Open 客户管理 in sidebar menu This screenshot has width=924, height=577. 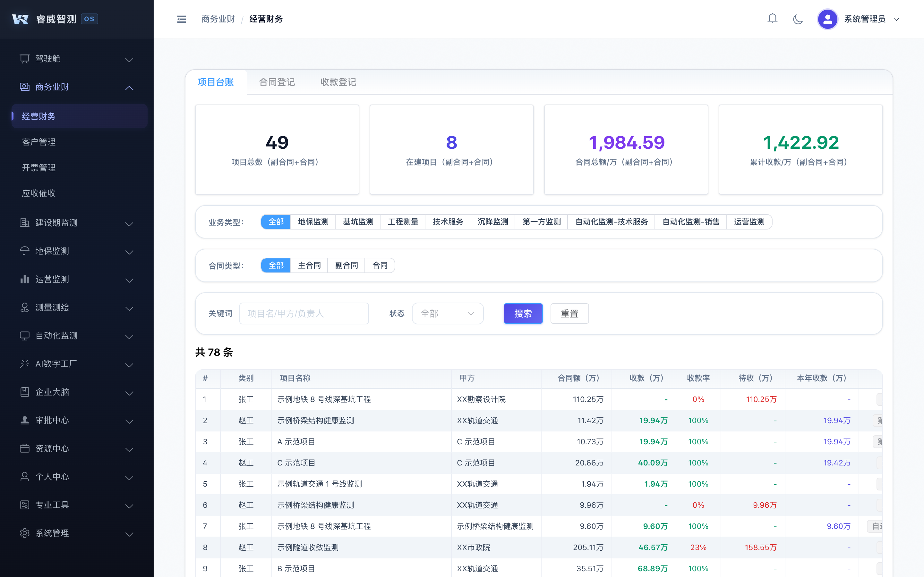click(x=38, y=142)
